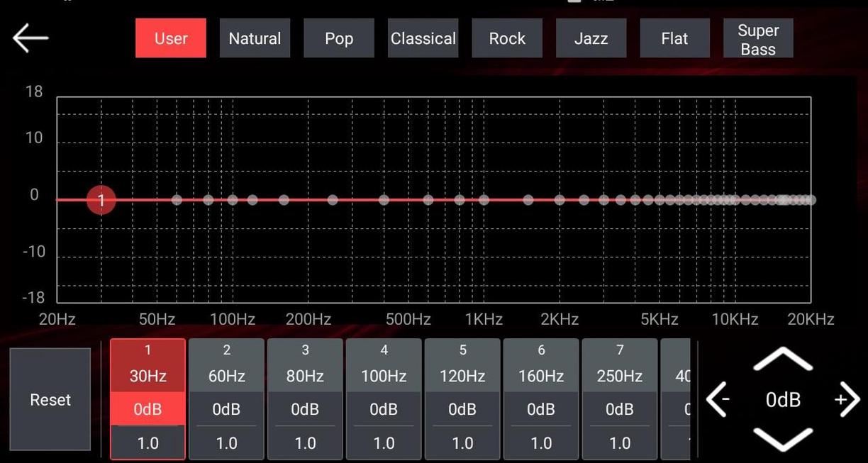Choose the Flat equalizer preset

click(674, 38)
